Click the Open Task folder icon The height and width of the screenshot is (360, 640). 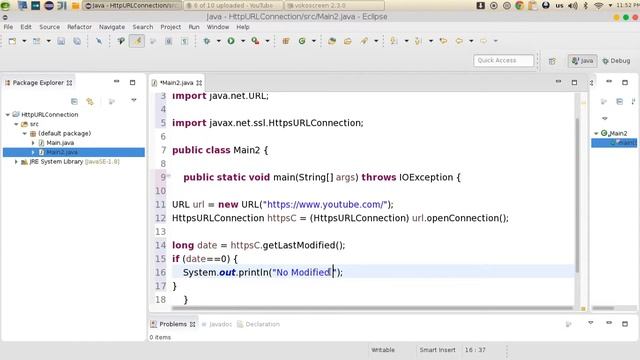tap(348, 41)
